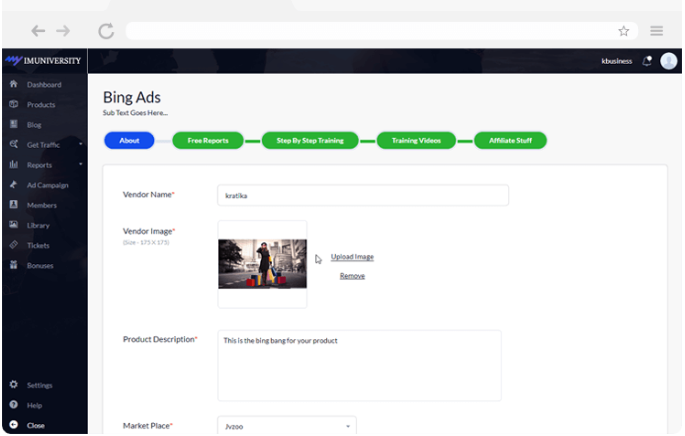
Task: Go to Blog in sidebar
Action: [34, 125]
